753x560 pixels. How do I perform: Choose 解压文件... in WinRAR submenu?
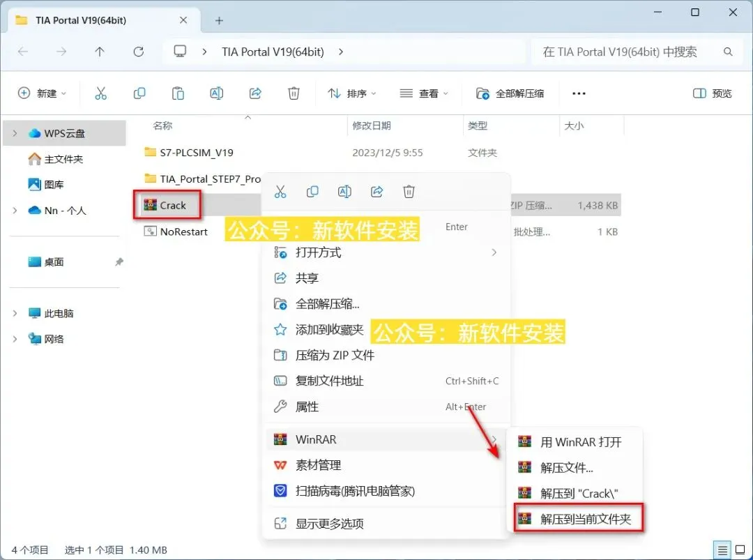coord(575,467)
